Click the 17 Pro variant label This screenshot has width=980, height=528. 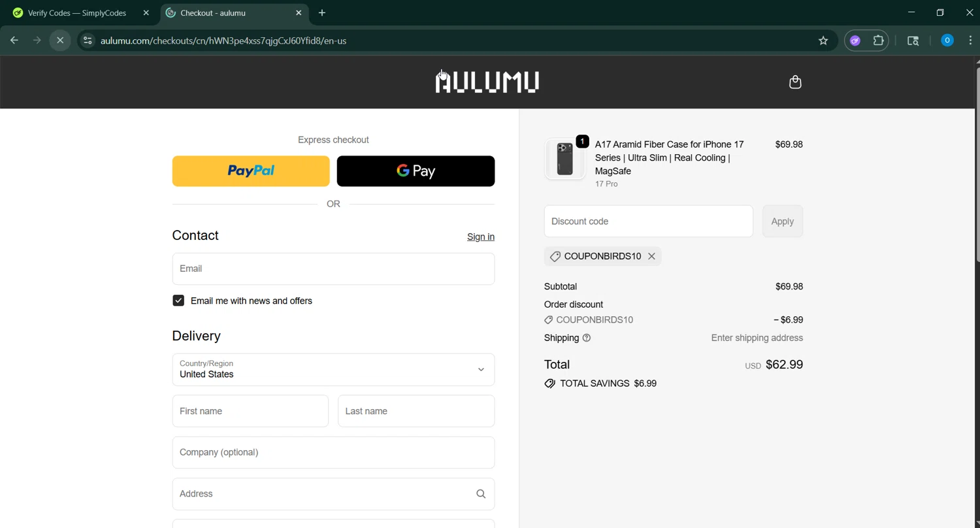606,184
